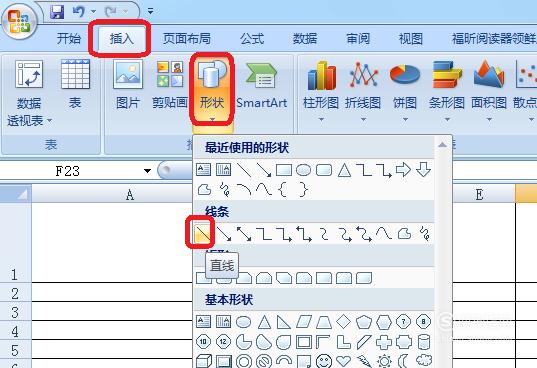Select the L-shape in 基本形状
537x368 pixels.
(x=344, y=342)
